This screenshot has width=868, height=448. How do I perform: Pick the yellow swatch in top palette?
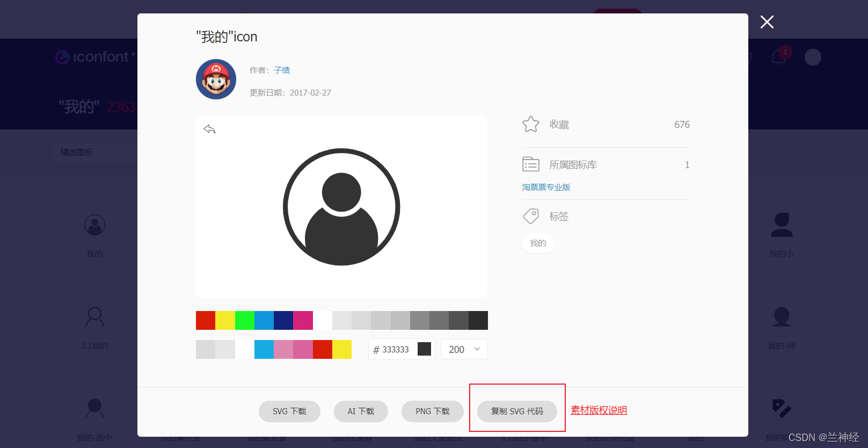tap(225, 320)
